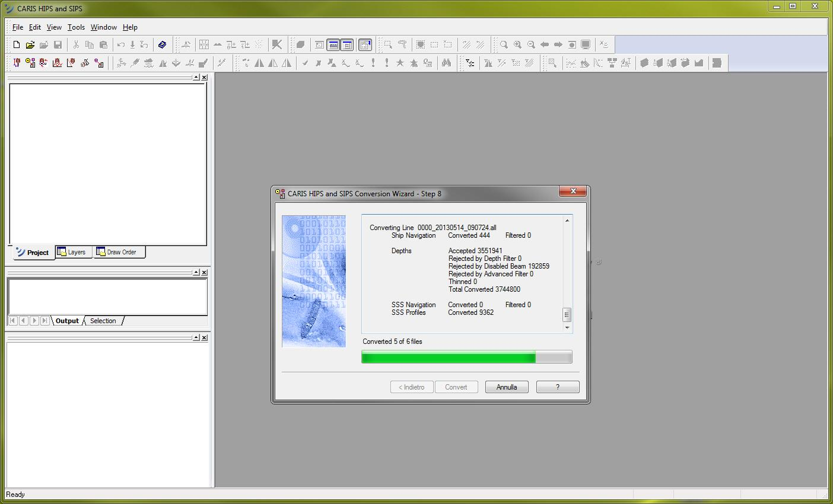Click the star designate icon
This screenshot has width=833, height=504.
[x=400, y=63]
